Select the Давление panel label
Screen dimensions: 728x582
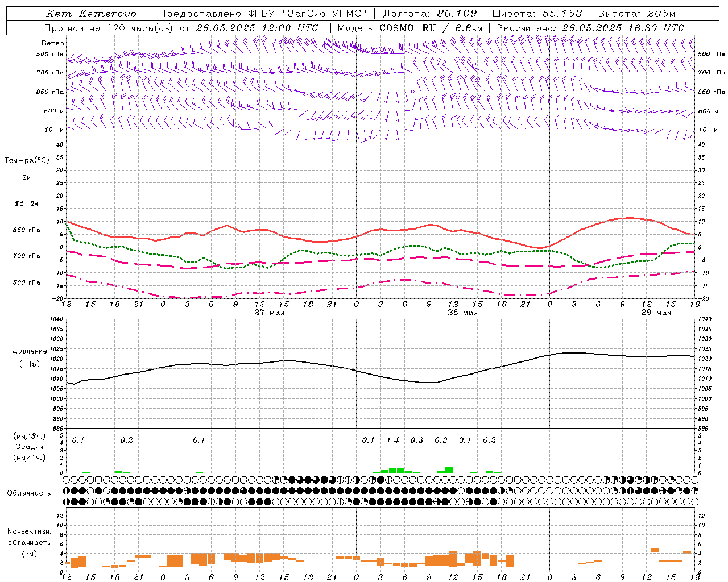pyautogui.click(x=30, y=351)
